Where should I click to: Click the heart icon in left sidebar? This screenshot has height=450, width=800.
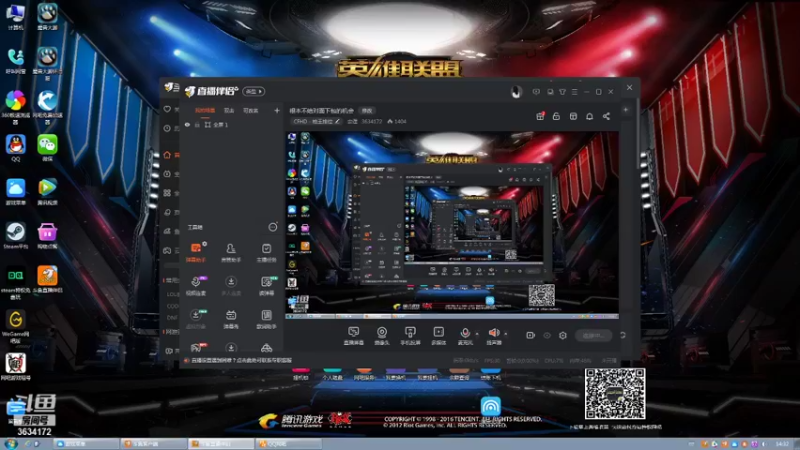click(167, 109)
